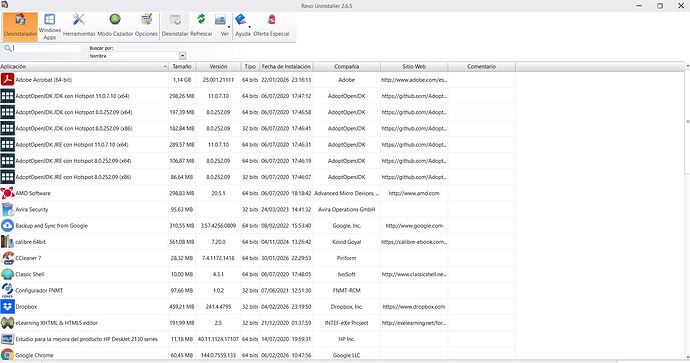
Task: Select AdoptOpenJDK JRE 8.0.252.09 (x86) icon
Action: click(x=7, y=177)
